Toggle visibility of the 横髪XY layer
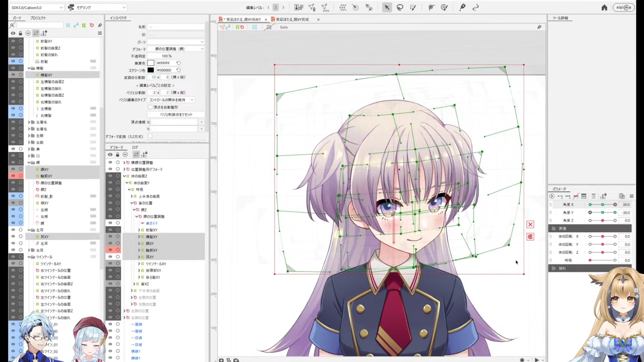The width and height of the screenshot is (644, 362). pos(13,75)
